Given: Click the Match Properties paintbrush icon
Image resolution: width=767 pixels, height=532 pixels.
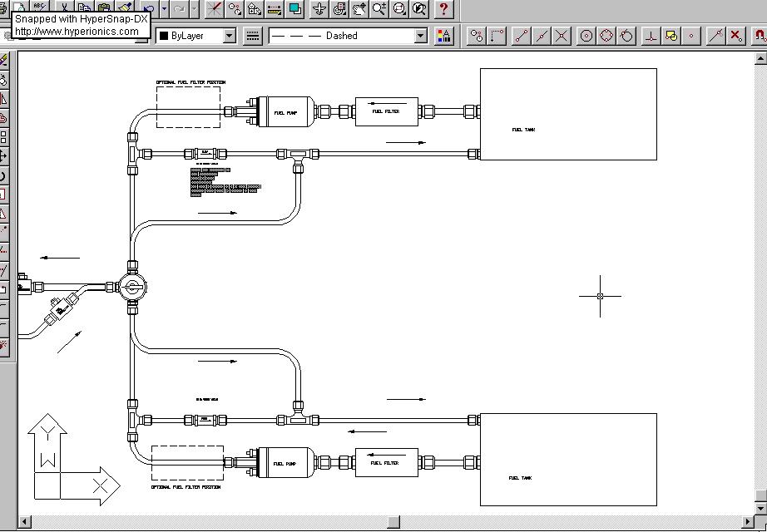Looking at the screenshot, I should point(125,7).
